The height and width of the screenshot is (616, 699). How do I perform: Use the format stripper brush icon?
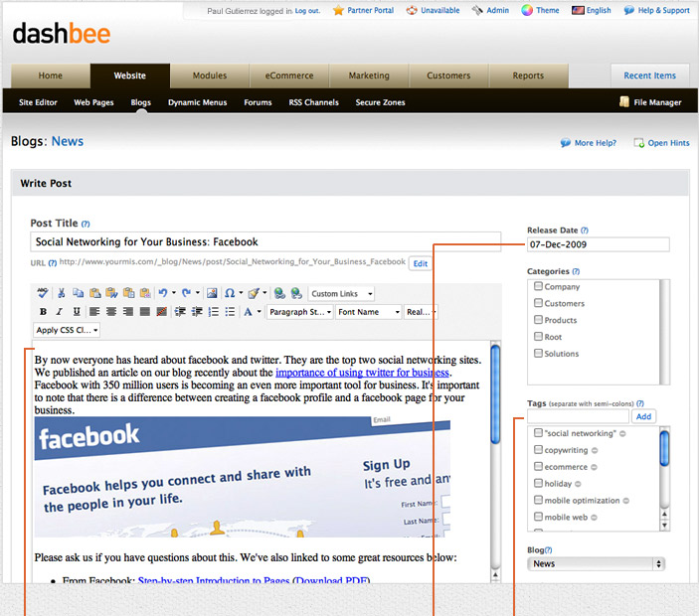click(x=254, y=293)
